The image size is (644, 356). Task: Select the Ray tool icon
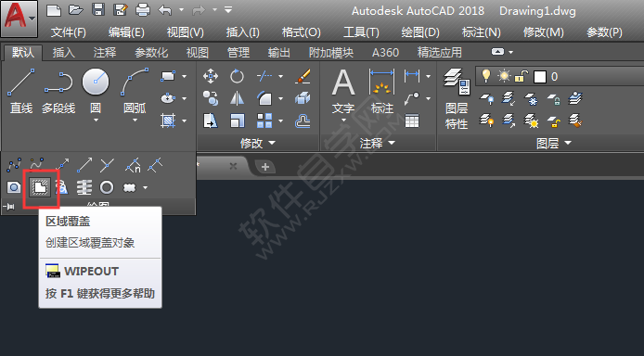coord(84,165)
